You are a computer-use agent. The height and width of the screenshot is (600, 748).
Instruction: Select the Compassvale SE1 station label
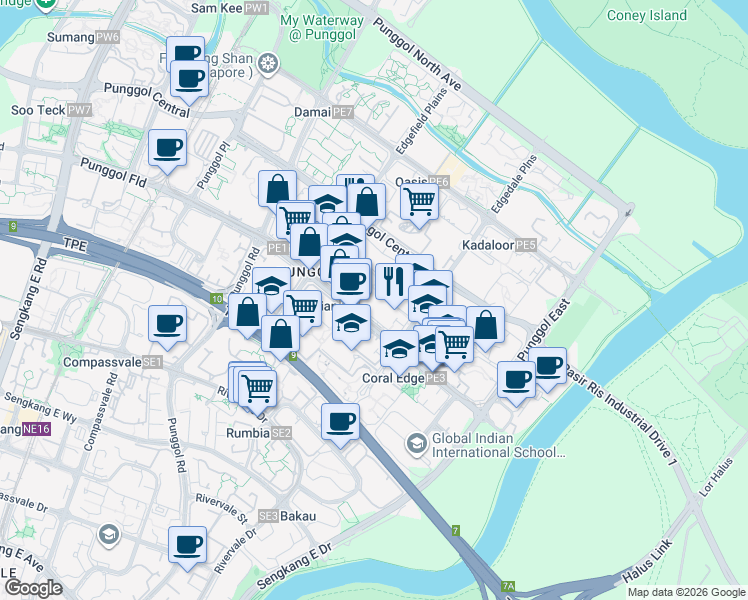tap(113, 362)
